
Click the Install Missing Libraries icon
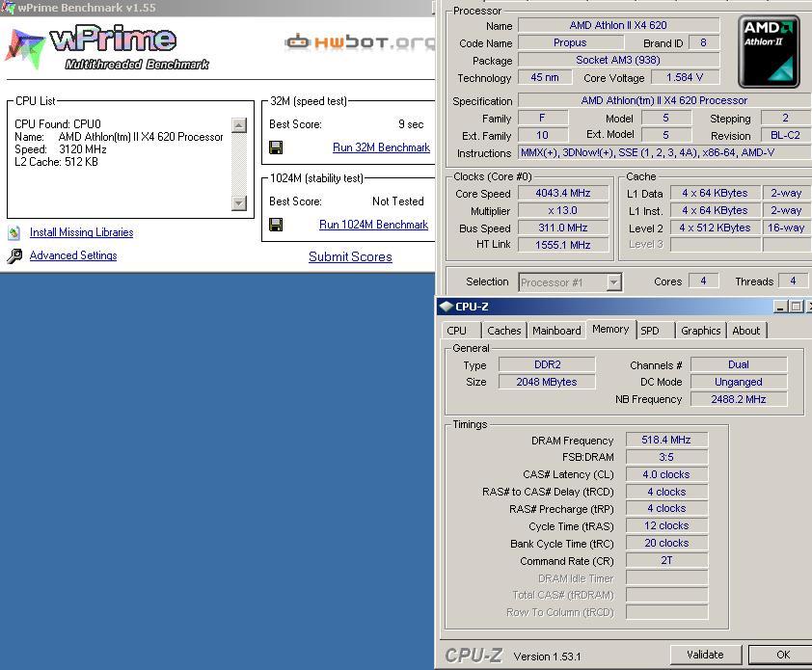point(14,233)
